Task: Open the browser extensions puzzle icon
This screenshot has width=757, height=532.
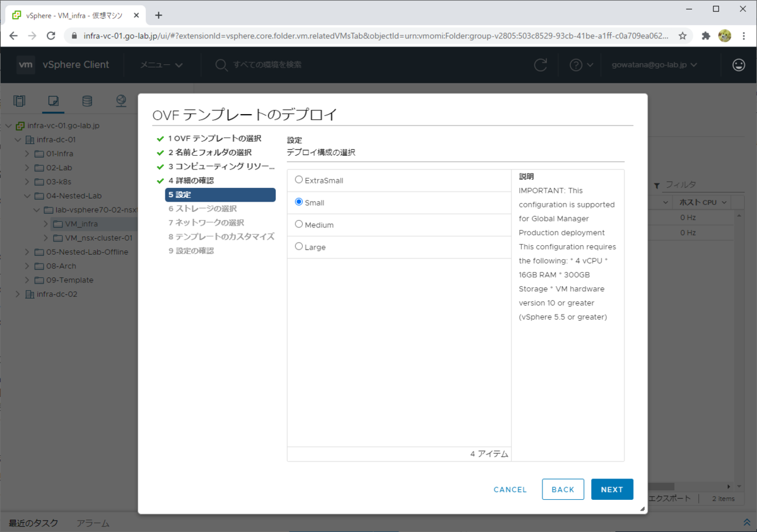Action: point(706,36)
